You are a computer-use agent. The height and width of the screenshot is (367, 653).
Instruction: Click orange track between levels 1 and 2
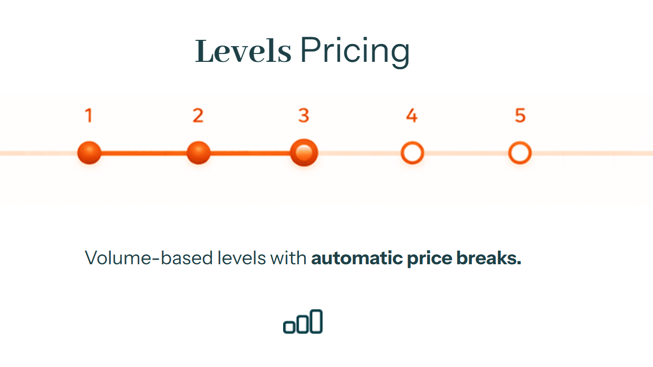144,153
